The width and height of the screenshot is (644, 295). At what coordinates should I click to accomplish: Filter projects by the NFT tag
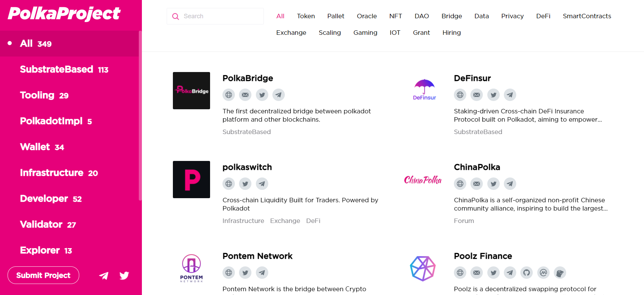[396, 16]
